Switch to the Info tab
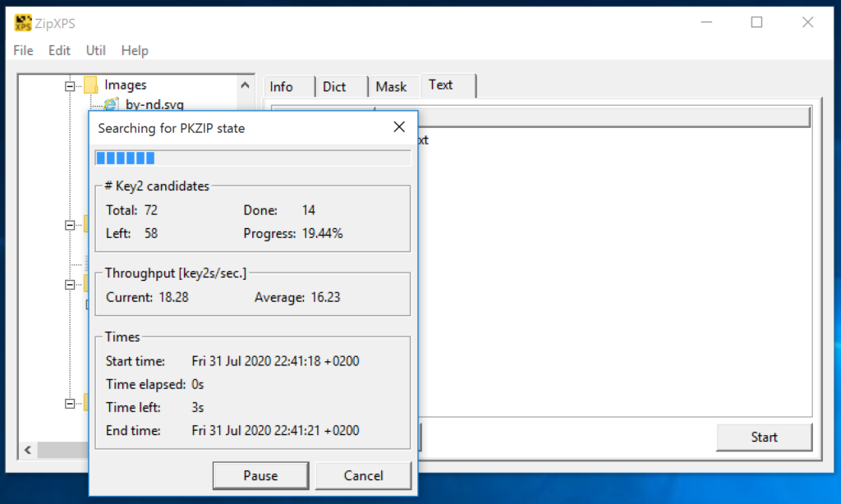Screen dimensions: 841x504 click(282, 87)
